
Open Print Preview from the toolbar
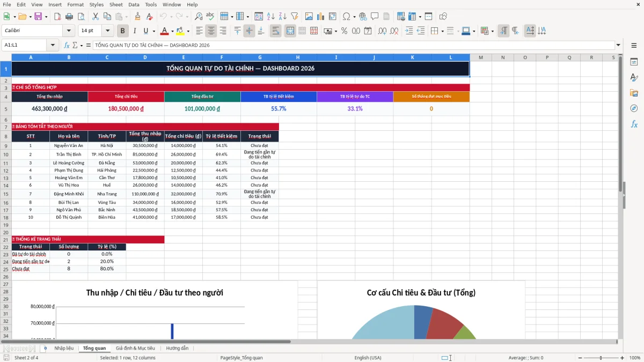click(82, 16)
